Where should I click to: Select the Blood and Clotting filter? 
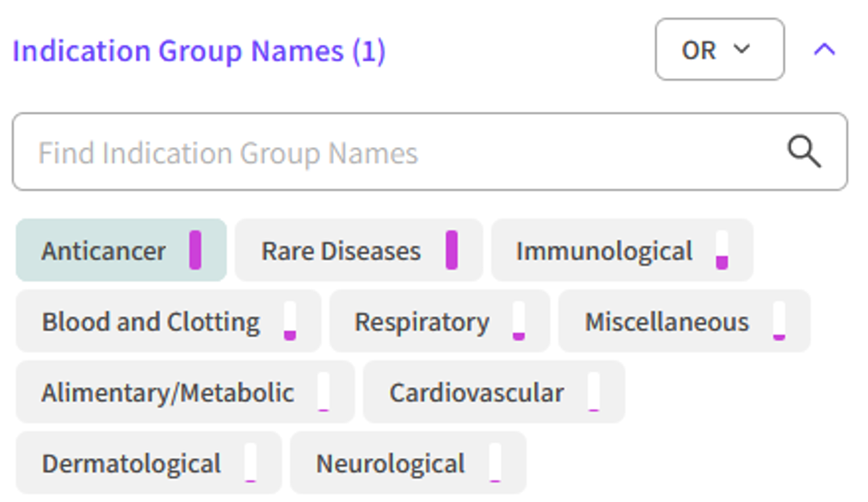(x=150, y=321)
